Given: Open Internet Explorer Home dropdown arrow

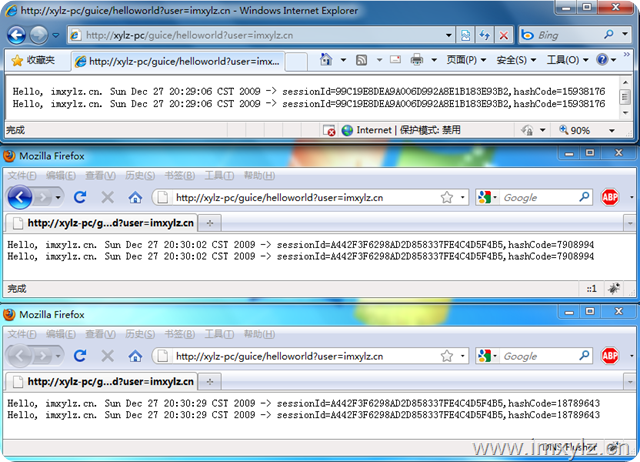Looking at the screenshot, I should point(343,60).
